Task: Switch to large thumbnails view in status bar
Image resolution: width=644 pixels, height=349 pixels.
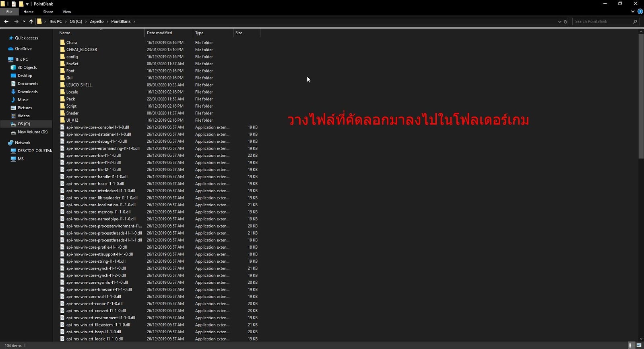Action: coord(639,345)
